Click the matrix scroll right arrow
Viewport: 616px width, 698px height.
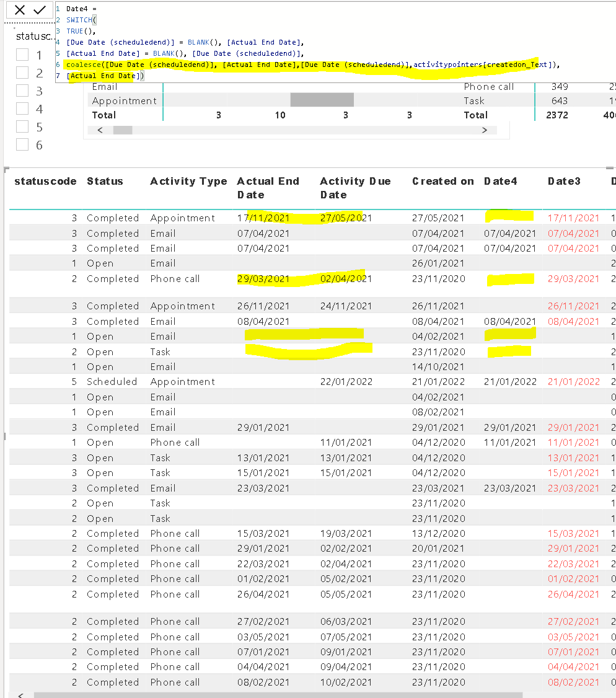[x=484, y=130]
